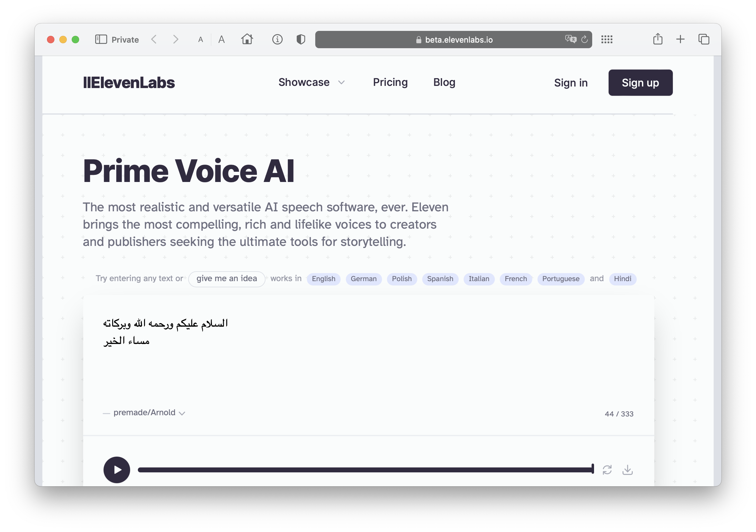Screen dimensions: 756x532
Task: Click the beta.elevenlabs.io address bar
Action: click(x=453, y=40)
